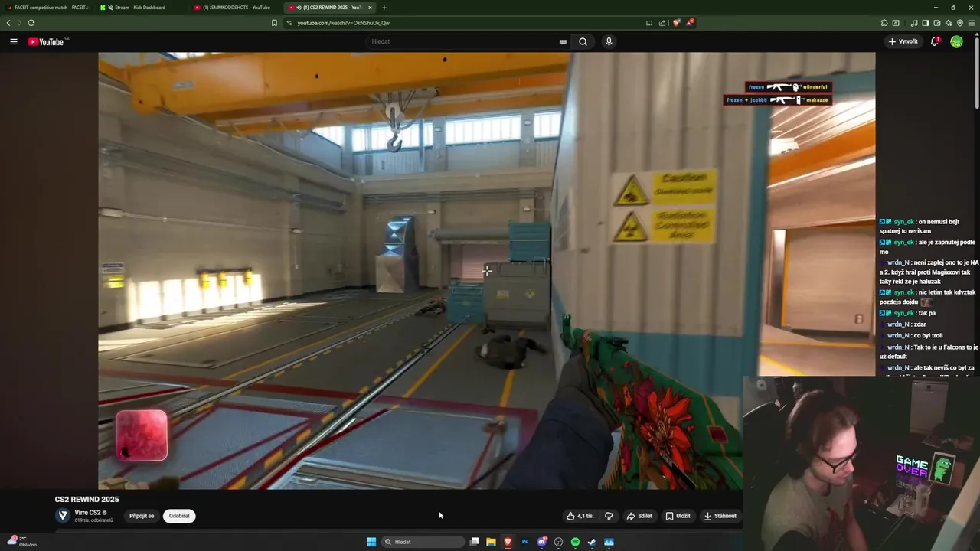
Task: Open Photoshop icon in taskbar
Action: (x=524, y=542)
